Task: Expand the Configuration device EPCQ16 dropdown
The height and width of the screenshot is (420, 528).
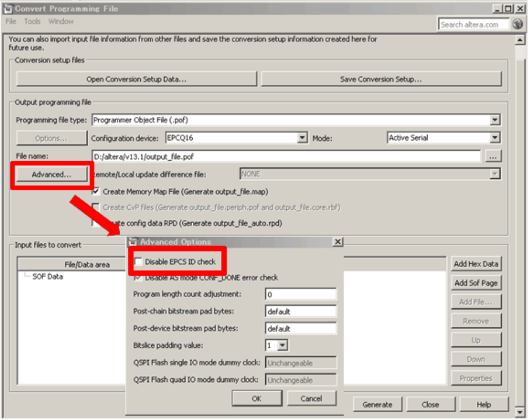Action: [x=302, y=138]
